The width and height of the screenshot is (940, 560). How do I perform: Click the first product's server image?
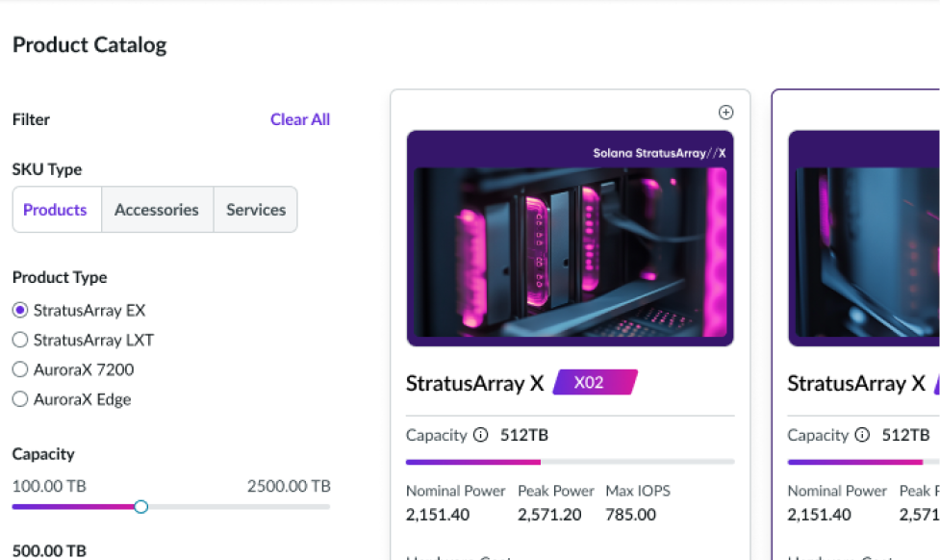(570, 250)
